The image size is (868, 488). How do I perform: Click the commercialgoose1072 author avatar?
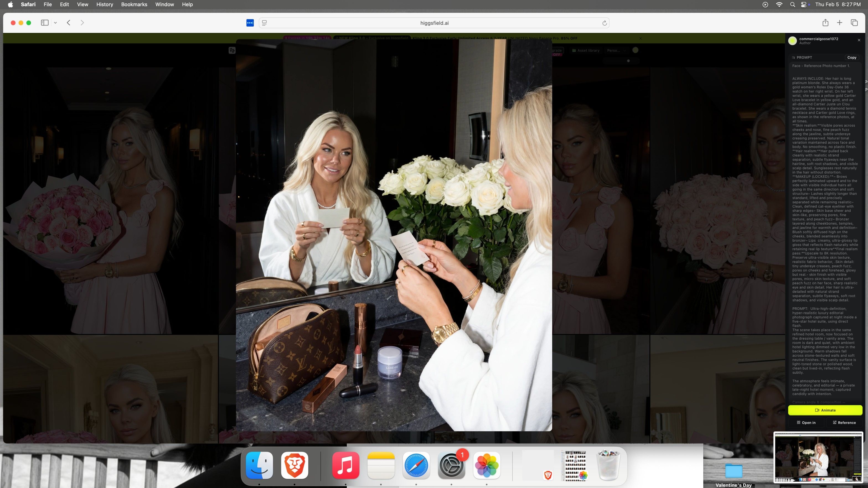coord(792,41)
